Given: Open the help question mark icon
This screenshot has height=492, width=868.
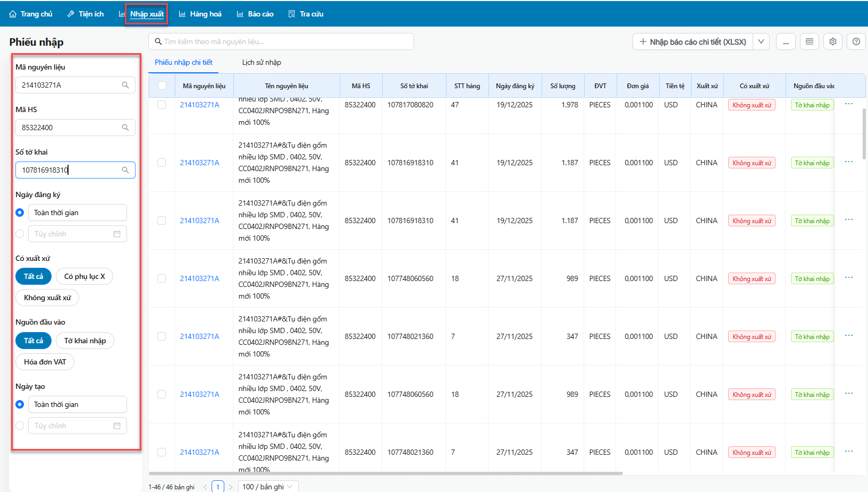Looking at the screenshot, I should click(856, 41).
